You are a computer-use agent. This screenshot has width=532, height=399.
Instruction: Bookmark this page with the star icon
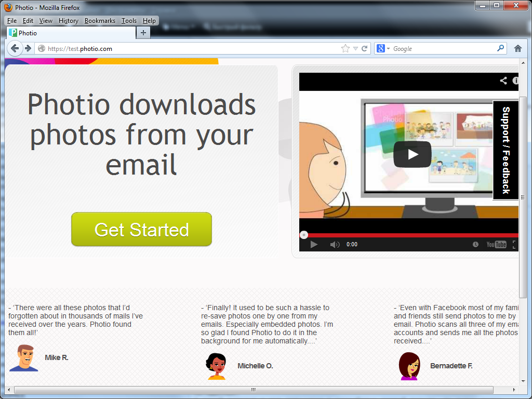click(345, 48)
